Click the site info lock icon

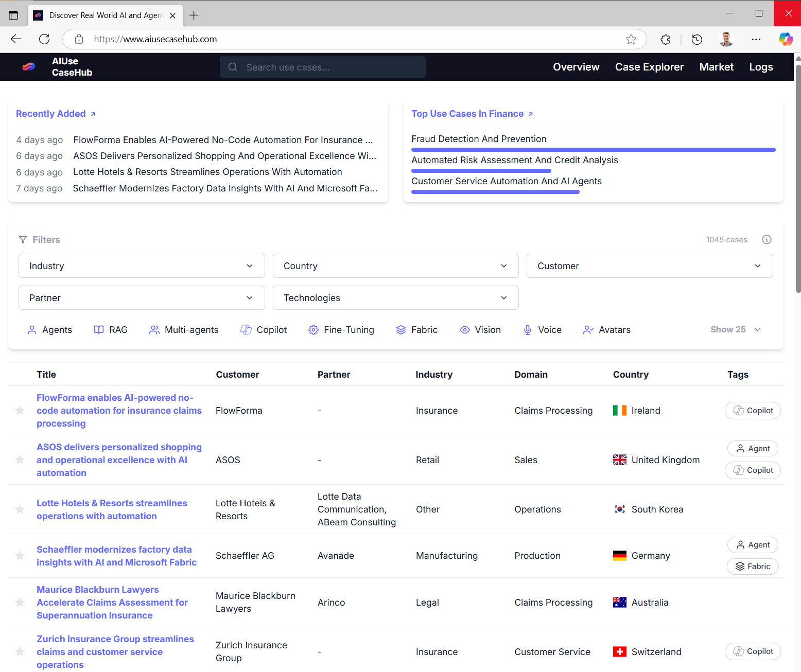79,39
